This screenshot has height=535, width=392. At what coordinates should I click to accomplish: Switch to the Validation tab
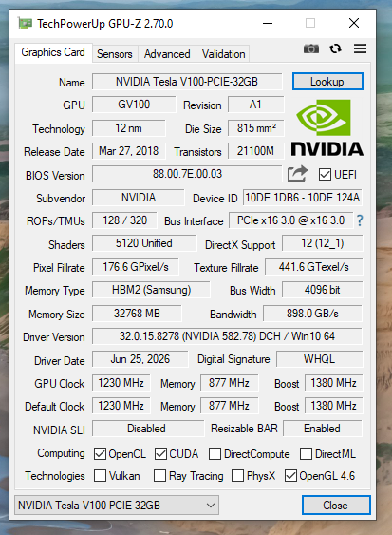(223, 54)
